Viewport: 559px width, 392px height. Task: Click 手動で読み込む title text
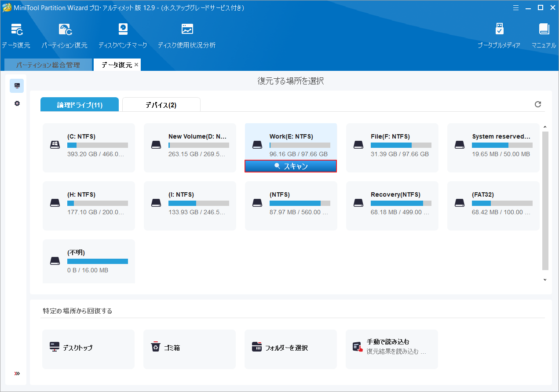[x=388, y=342]
